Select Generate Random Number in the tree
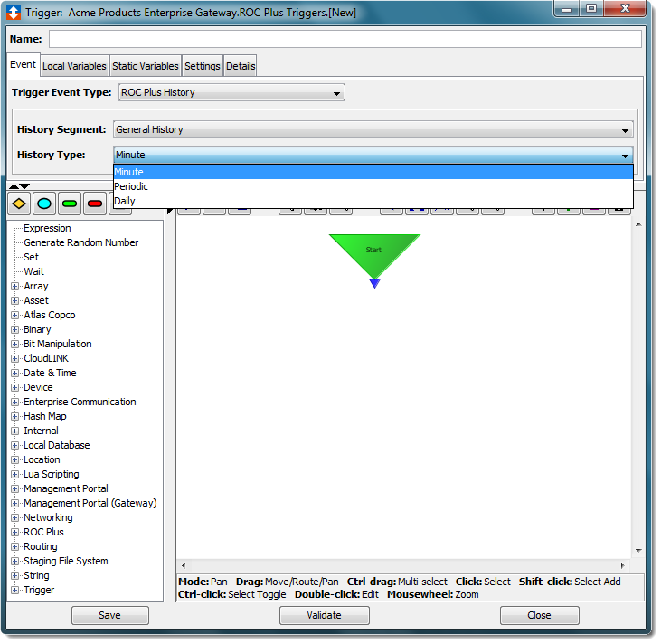 click(80, 242)
